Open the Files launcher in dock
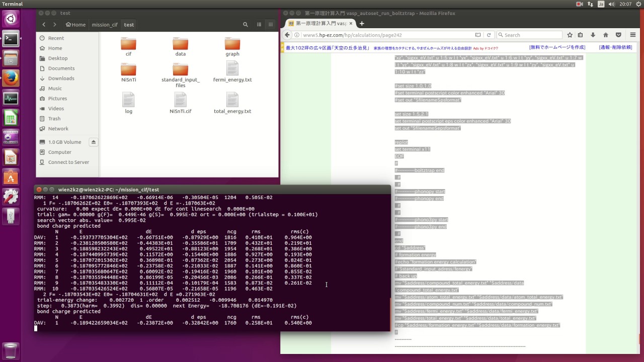Screen dimensions: 644x362 11,58
